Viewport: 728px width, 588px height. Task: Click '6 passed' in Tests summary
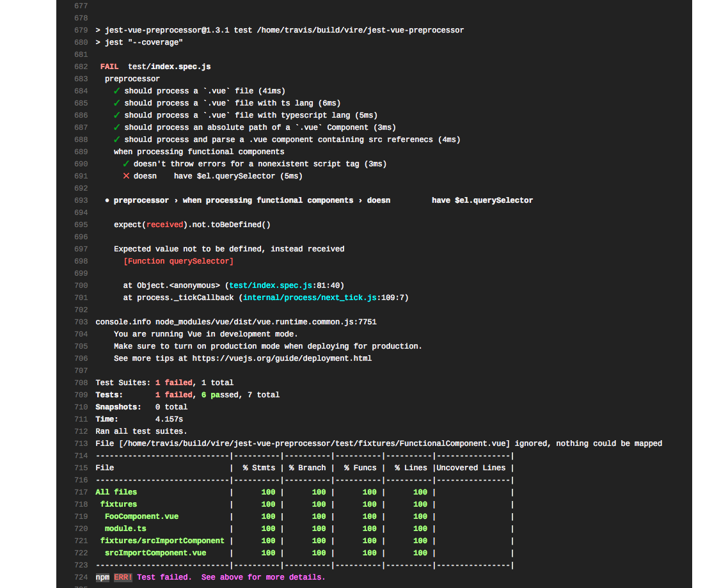click(220, 395)
